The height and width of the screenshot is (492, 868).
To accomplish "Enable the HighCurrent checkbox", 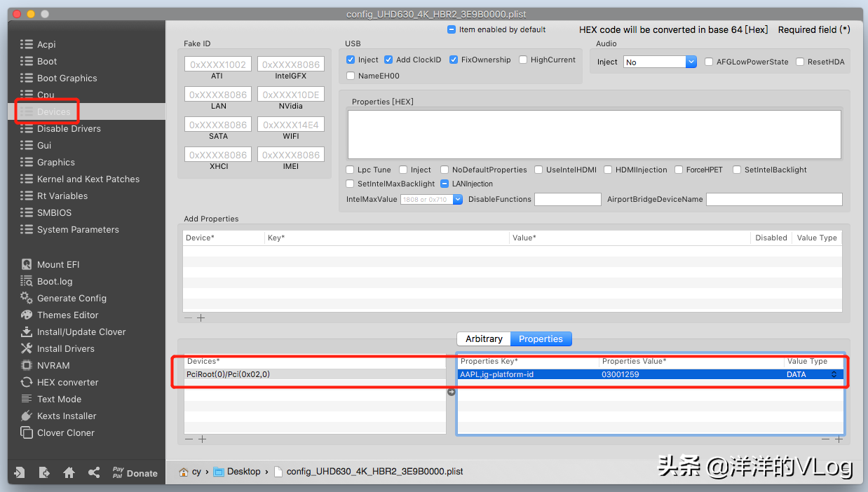I will coord(523,60).
